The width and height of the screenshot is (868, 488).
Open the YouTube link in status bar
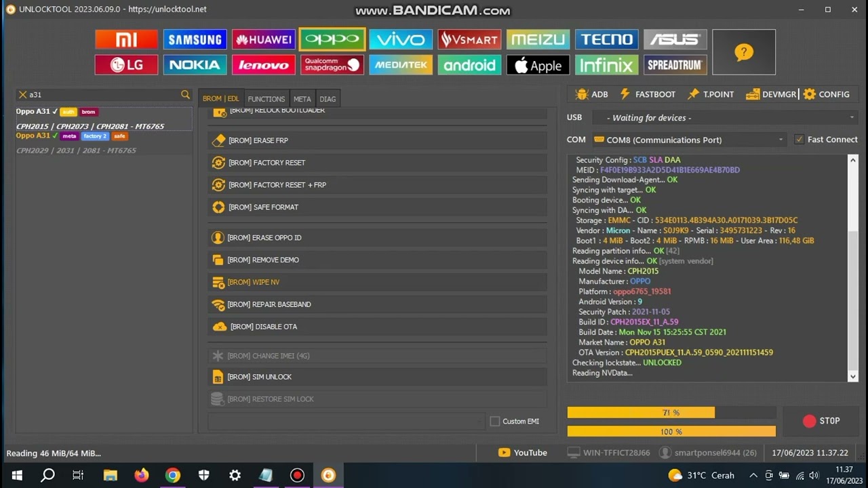[x=523, y=453]
